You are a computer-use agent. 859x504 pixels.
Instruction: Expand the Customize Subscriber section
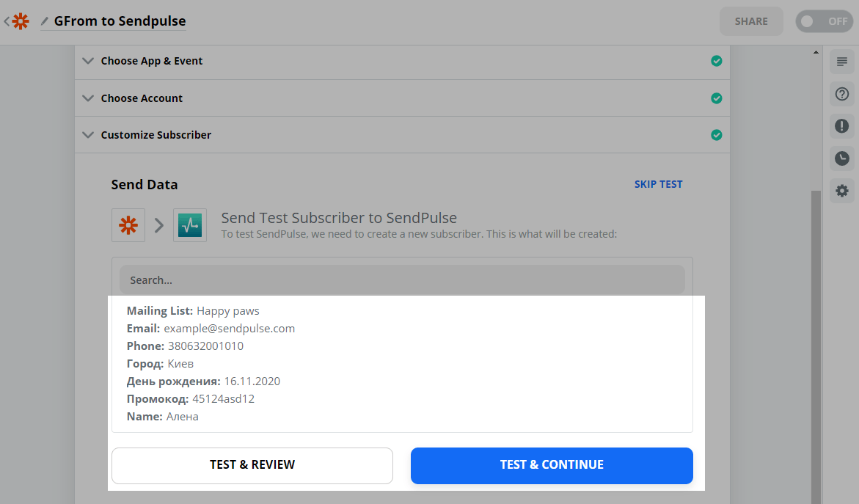pos(156,135)
